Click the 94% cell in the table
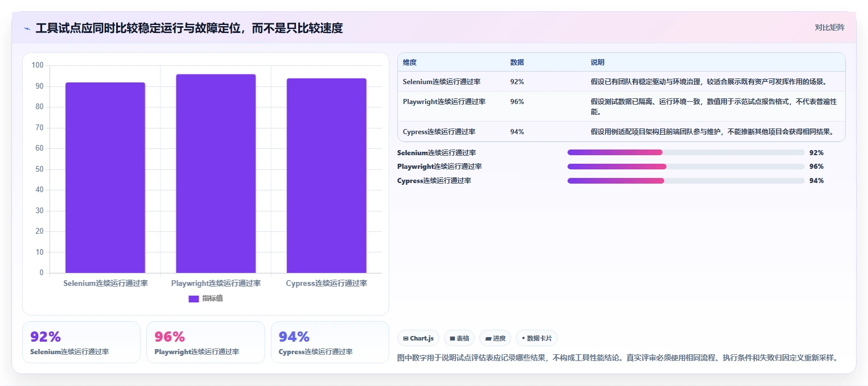868x386 pixels. [x=517, y=132]
